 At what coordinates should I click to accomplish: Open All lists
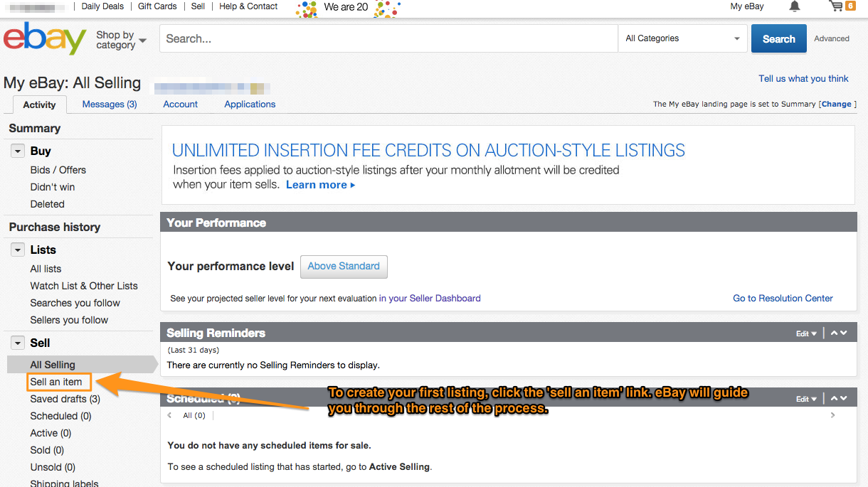click(46, 269)
